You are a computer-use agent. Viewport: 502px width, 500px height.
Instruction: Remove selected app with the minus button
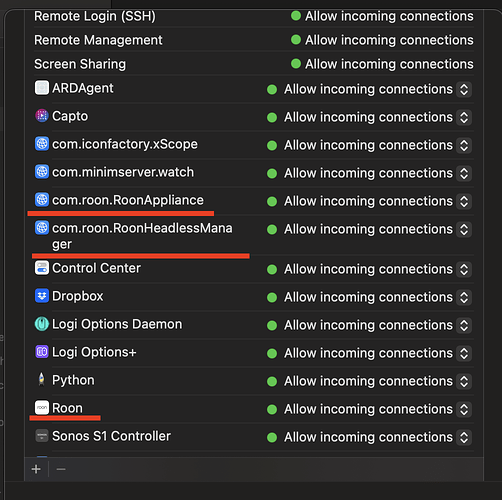61,469
